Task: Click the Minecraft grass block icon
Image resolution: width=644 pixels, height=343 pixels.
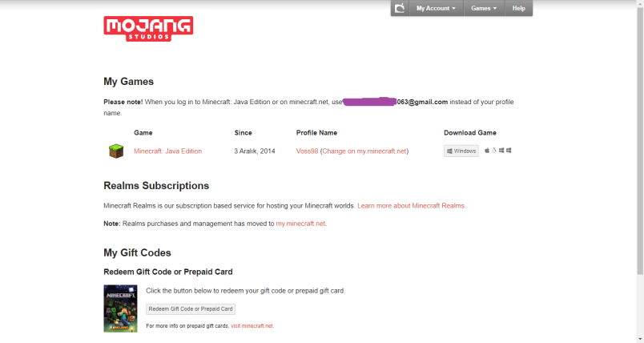Action: [116, 151]
